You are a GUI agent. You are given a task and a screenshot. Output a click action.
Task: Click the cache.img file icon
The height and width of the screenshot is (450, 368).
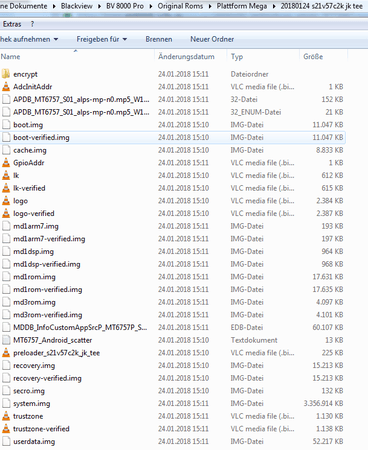(6, 150)
